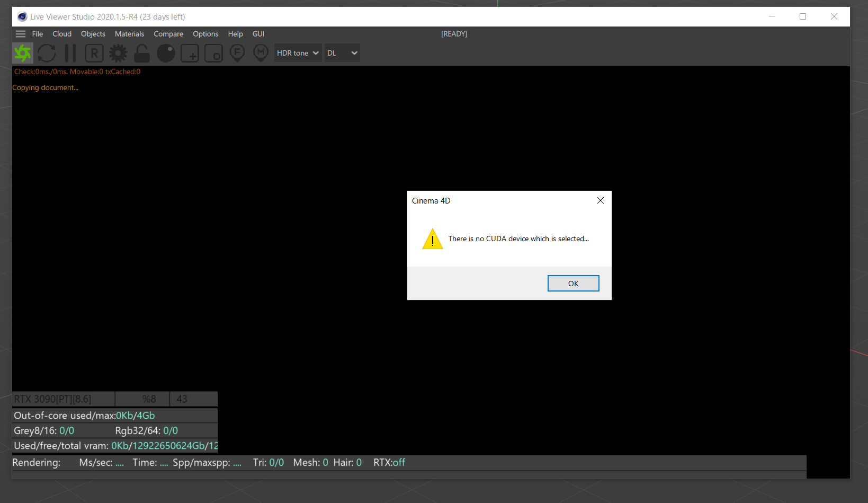This screenshot has width=868, height=503.
Task: Open the Compare menu
Action: point(168,34)
